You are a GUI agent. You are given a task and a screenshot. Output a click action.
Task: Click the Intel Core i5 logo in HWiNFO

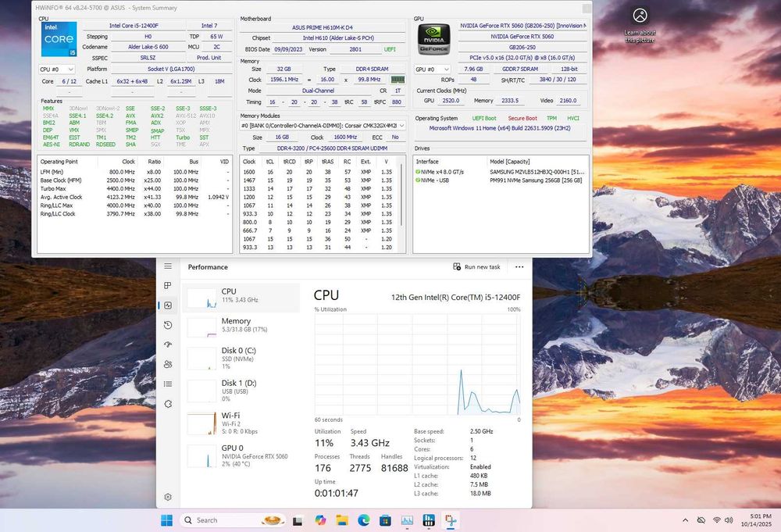pyautogui.click(x=59, y=39)
